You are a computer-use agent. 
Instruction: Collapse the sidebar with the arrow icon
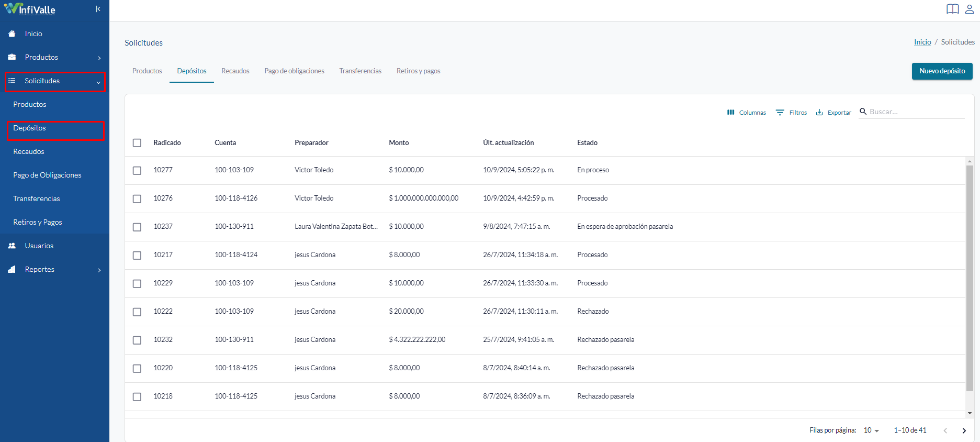pos(98,9)
